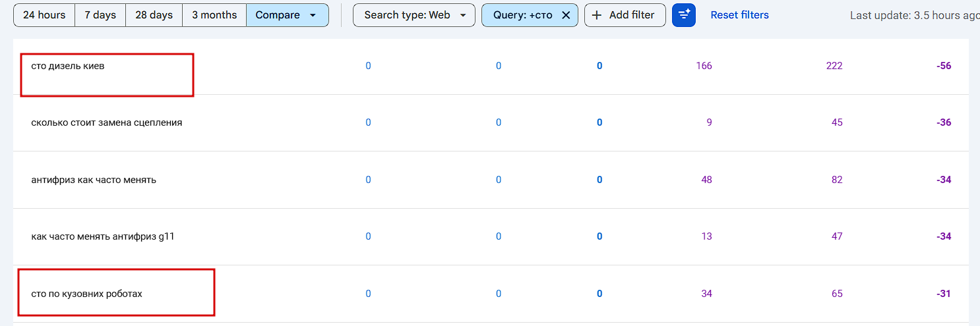
Task: Click Reset filters link
Action: coord(739,15)
